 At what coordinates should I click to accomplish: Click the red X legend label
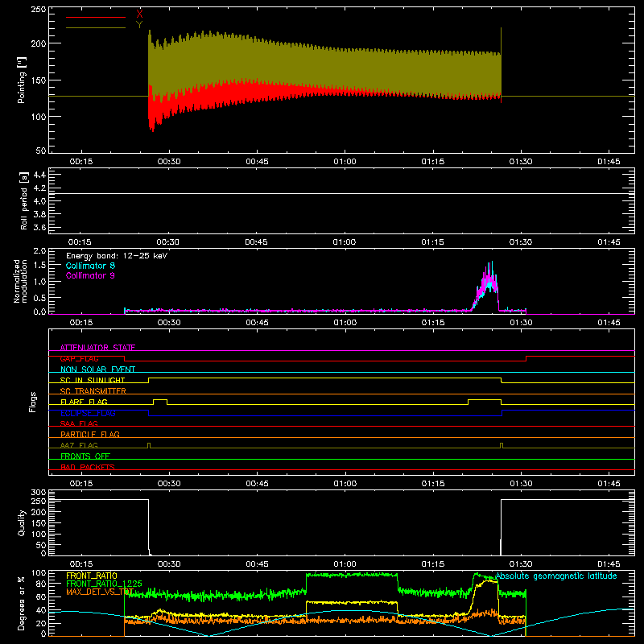[x=139, y=14]
